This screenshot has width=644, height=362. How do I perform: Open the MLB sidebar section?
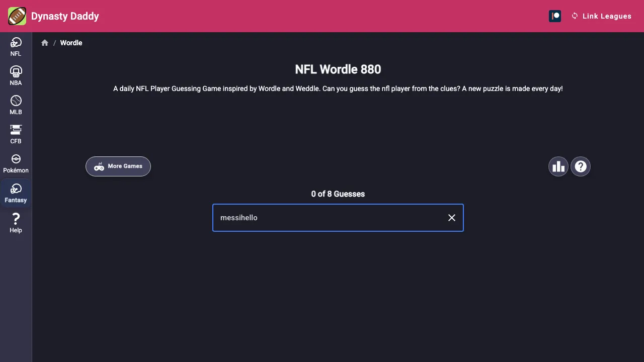(x=16, y=105)
